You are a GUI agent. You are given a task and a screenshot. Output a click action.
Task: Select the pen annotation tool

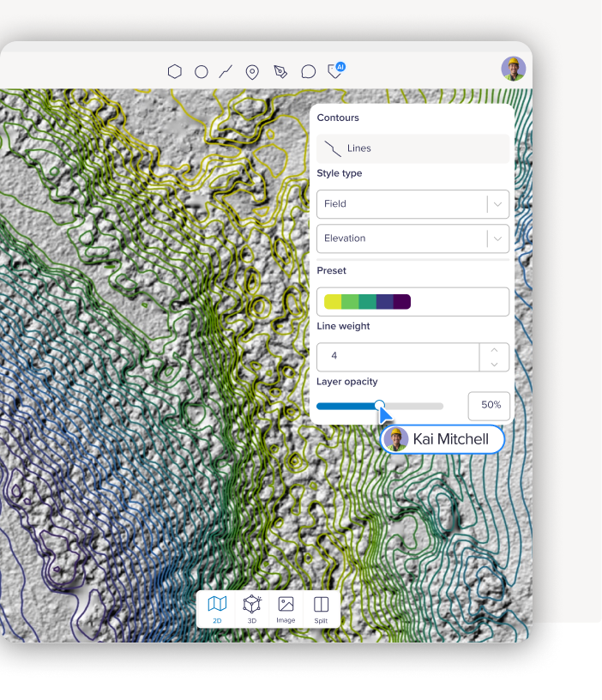pyautogui.click(x=280, y=71)
